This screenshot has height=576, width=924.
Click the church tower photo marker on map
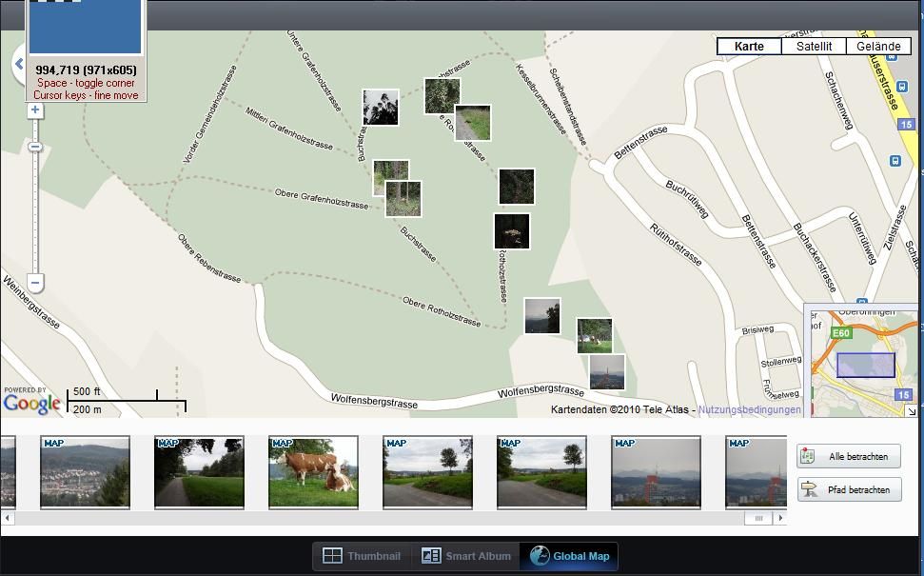[x=607, y=372]
